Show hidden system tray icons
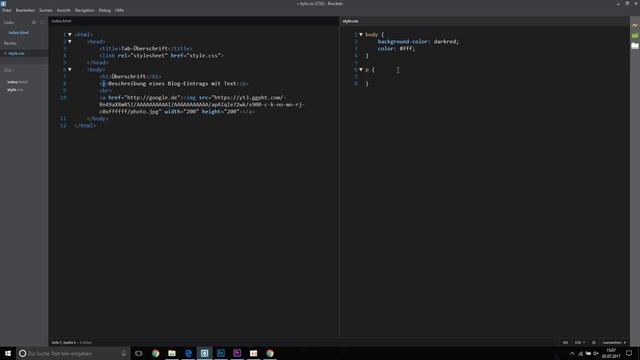This screenshot has height=360, width=640. click(572, 353)
